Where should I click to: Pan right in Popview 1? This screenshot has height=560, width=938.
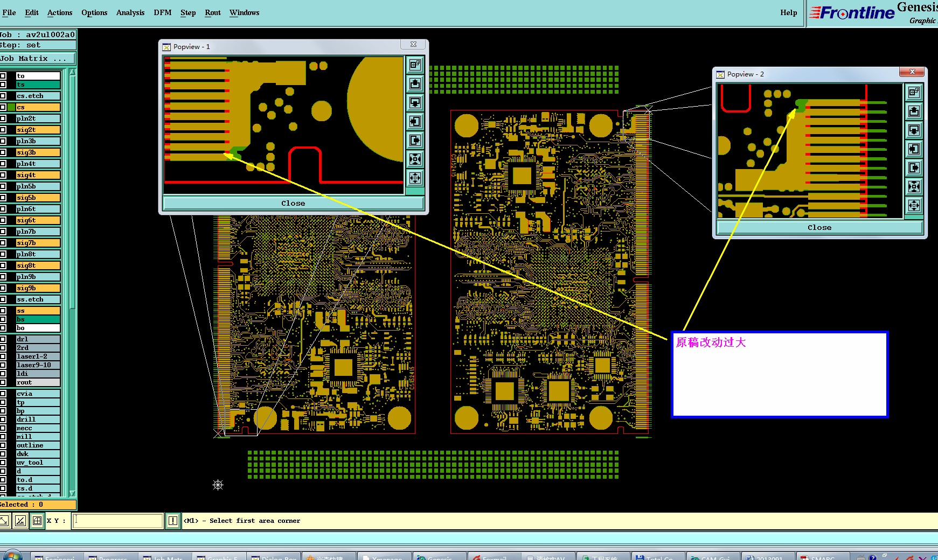(x=415, y=140)
